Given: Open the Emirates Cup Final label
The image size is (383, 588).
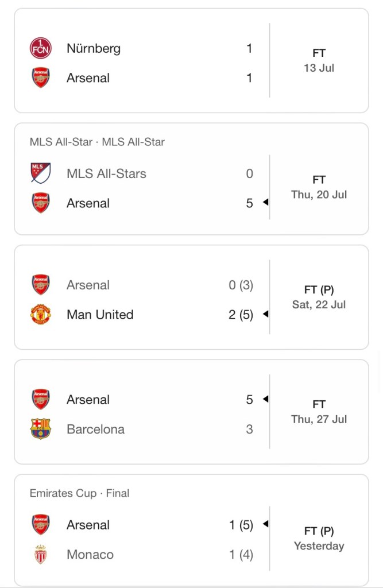Looking at the screenshot, I should coord(79,493).
